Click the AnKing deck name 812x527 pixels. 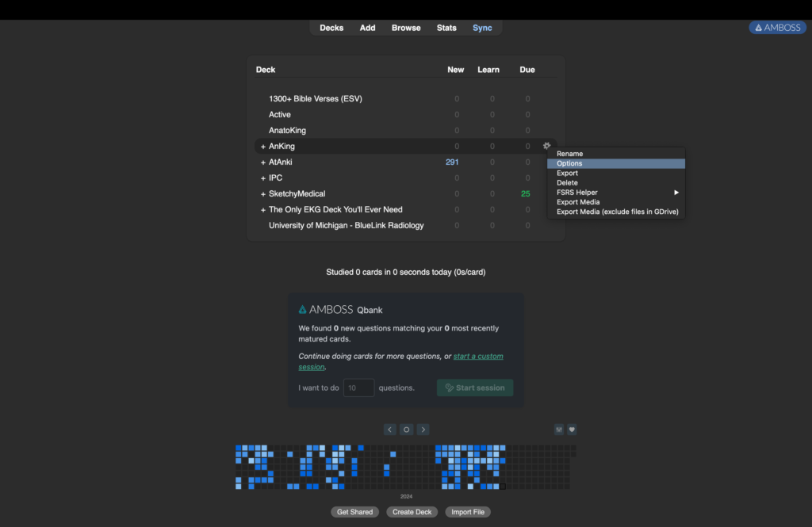coord(282,147)
